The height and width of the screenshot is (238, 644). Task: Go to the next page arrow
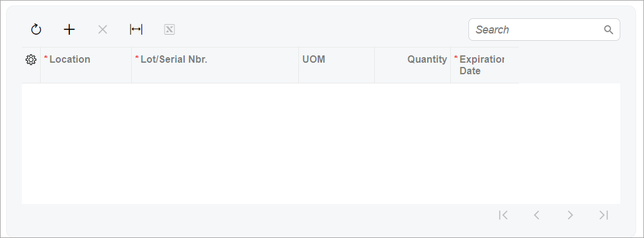pyautogui.click(x=570, y=215)
